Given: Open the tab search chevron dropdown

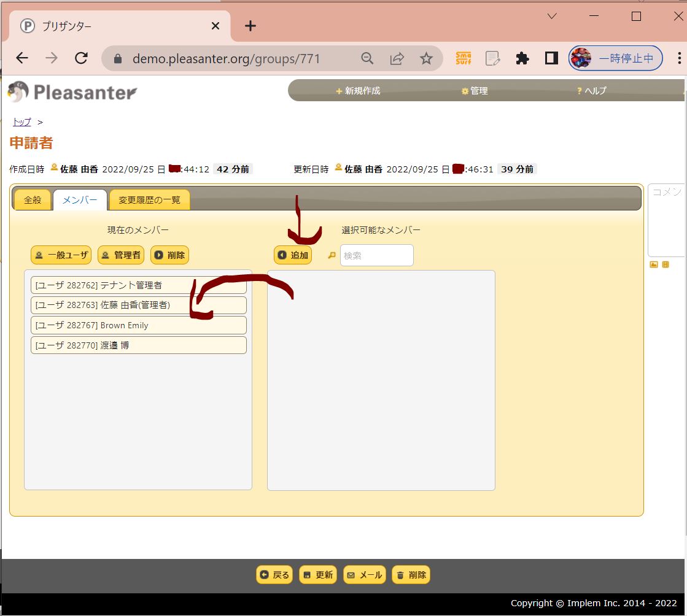Looking at the screenshot, I should [552, 17].
